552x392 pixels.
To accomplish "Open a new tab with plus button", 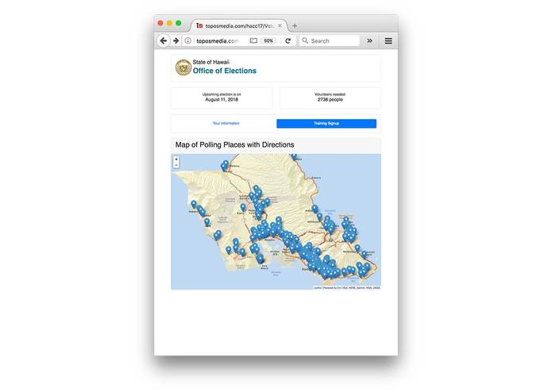I will coord(295,25).
